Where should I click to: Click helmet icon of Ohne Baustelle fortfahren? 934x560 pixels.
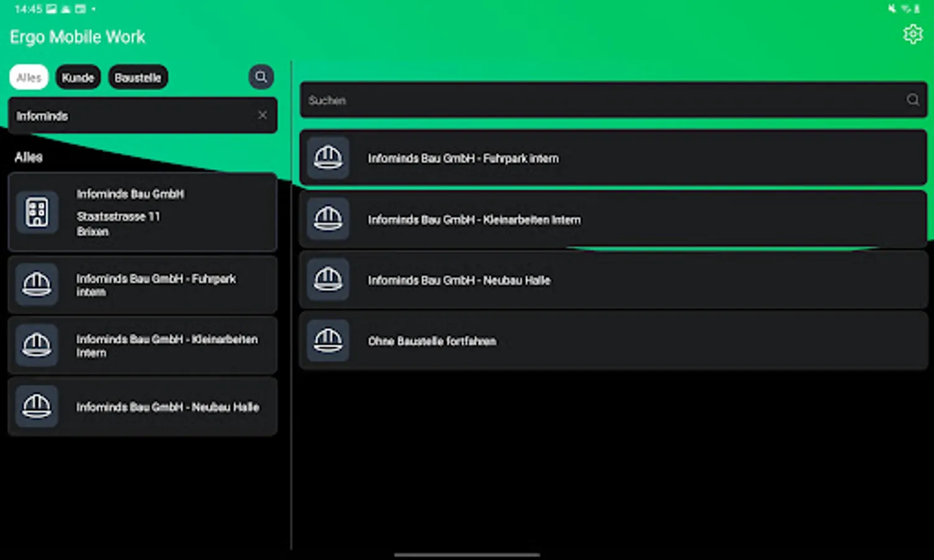tap(328, 341)
